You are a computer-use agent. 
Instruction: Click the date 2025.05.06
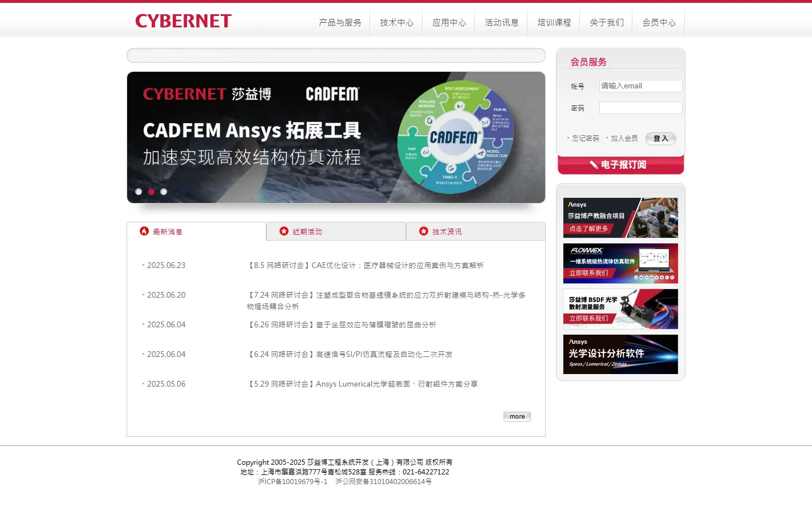click(166, 384)
